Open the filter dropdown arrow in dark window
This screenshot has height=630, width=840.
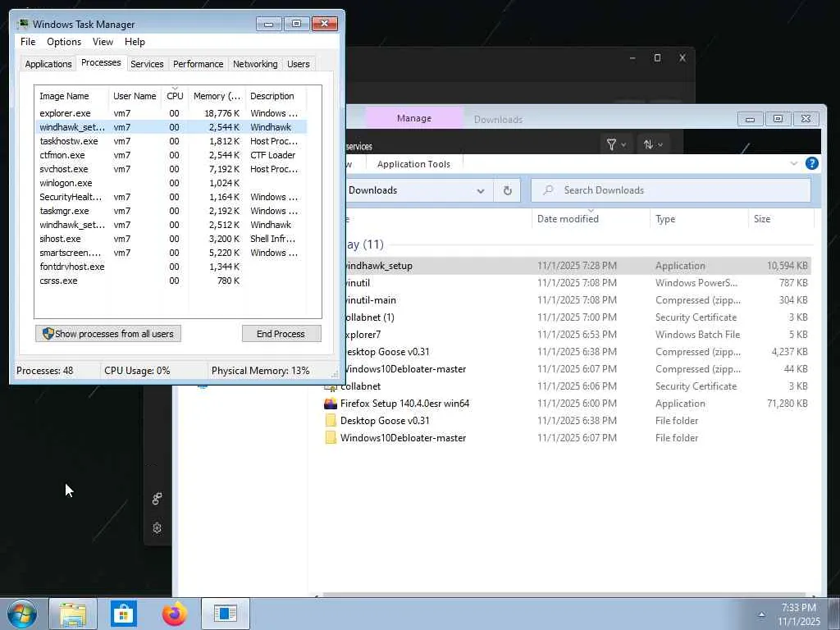click(623, 145)
